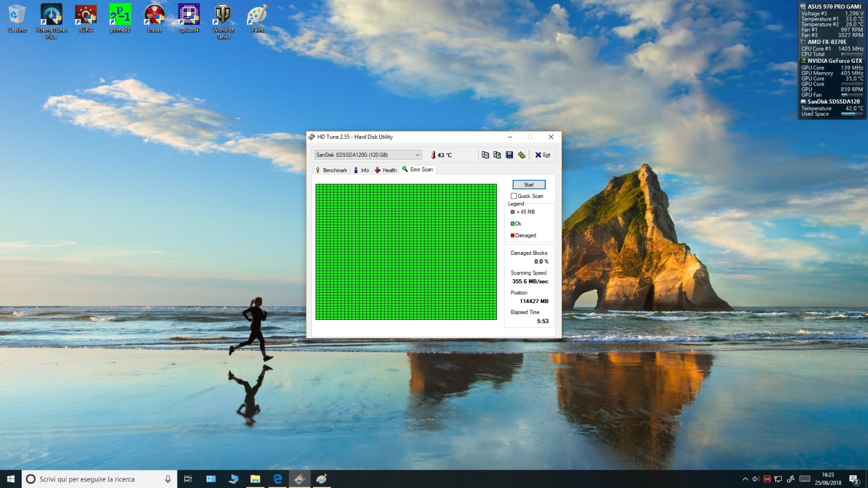Show hidden system tray icons
The image size is (868, 488).
click(745, 479)
